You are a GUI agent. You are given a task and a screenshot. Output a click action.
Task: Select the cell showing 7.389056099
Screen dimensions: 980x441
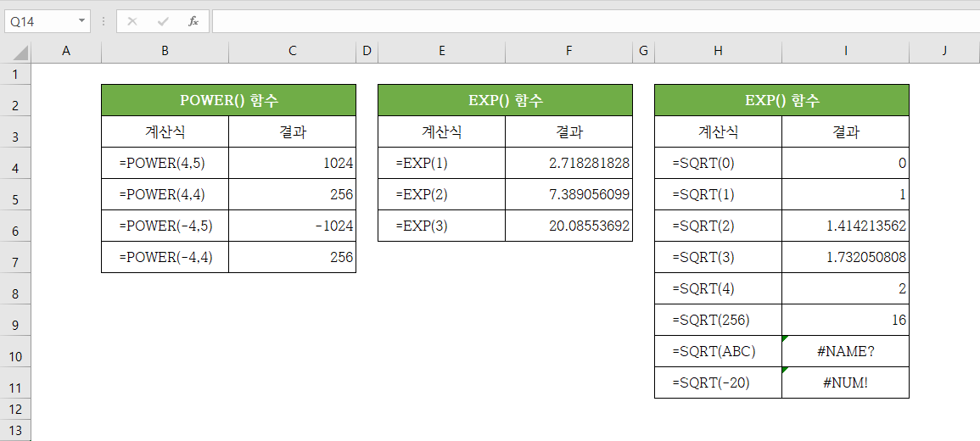point(568,194)
